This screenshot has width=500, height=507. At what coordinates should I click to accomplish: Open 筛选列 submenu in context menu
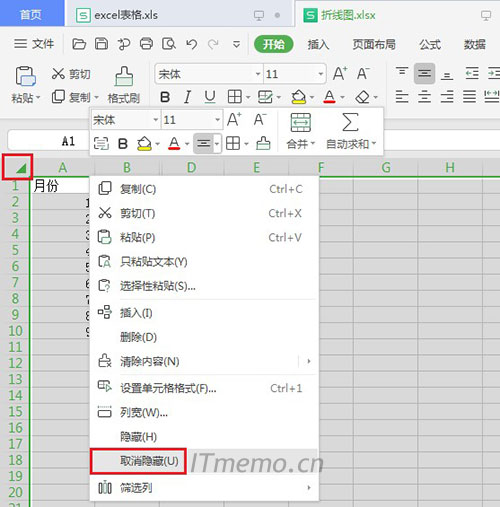204,488
